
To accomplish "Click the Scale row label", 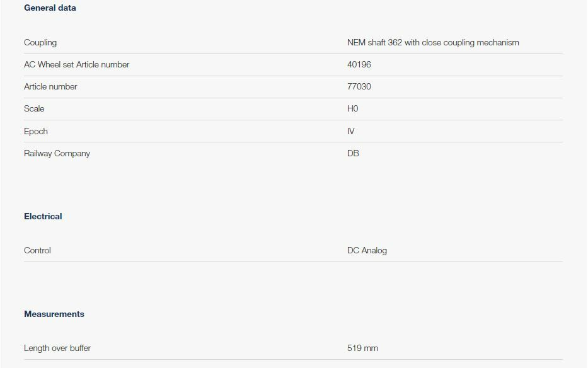I will pos(34,109).
